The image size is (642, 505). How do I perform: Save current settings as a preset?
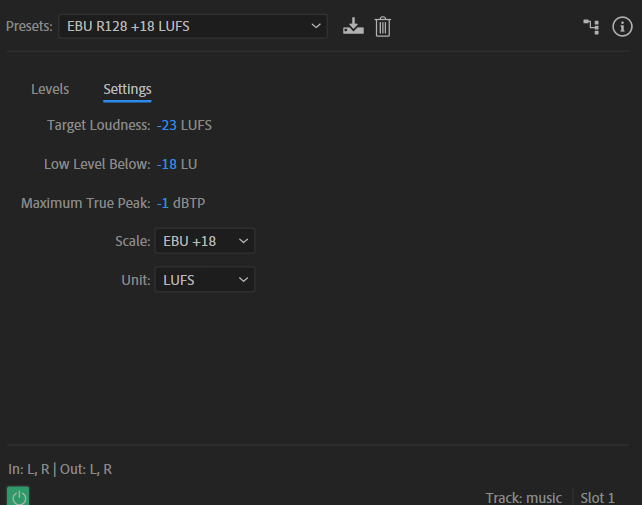click(352, 27)
